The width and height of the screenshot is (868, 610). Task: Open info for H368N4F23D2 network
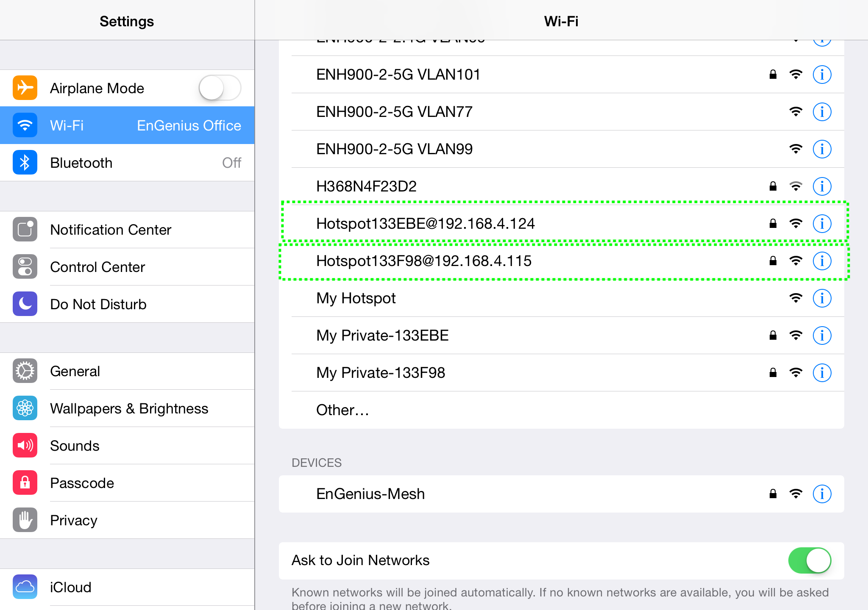point(822,186)
